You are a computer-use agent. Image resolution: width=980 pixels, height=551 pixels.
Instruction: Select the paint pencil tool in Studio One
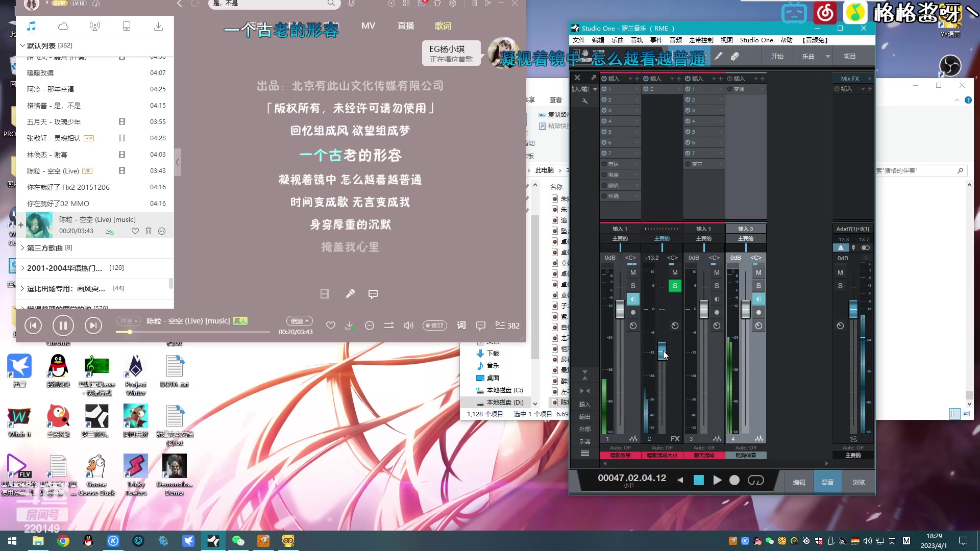pyautogui.click(x=719, y=56)
